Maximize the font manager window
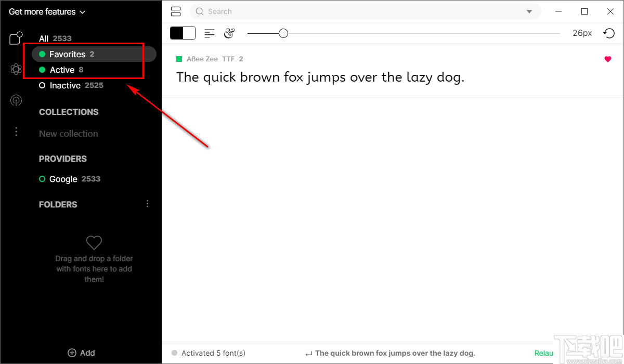The width and height of the screenshot is (624, 364). click(x=584, y=11)
